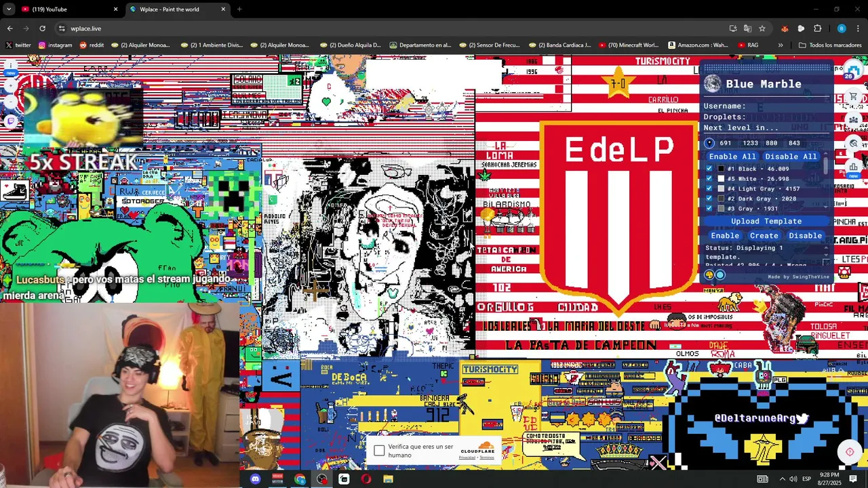Open the Wplace search explore icon
The image size is (868, 488).
tap(854, 143)
